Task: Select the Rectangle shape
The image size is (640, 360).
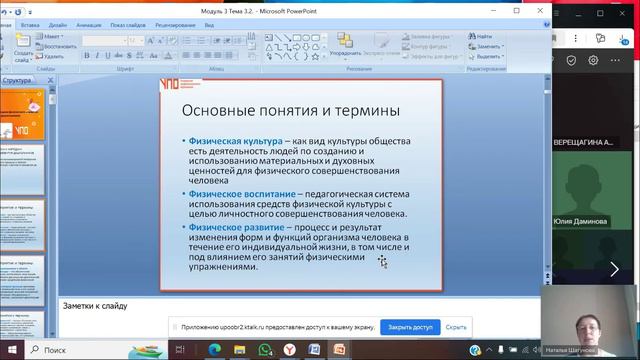Action: pyautogui.click(x=297, y=38)
